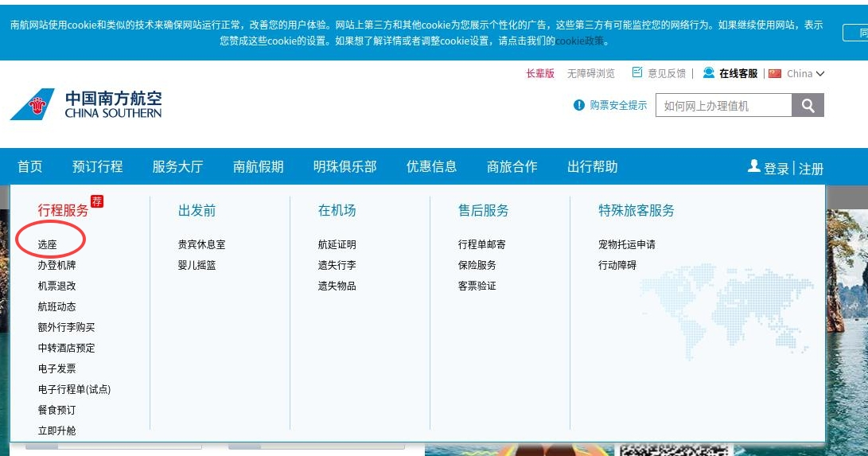Viewport: 868px width, 456px height.
Task: Click the search input field
Action: [x=722, y=105]
